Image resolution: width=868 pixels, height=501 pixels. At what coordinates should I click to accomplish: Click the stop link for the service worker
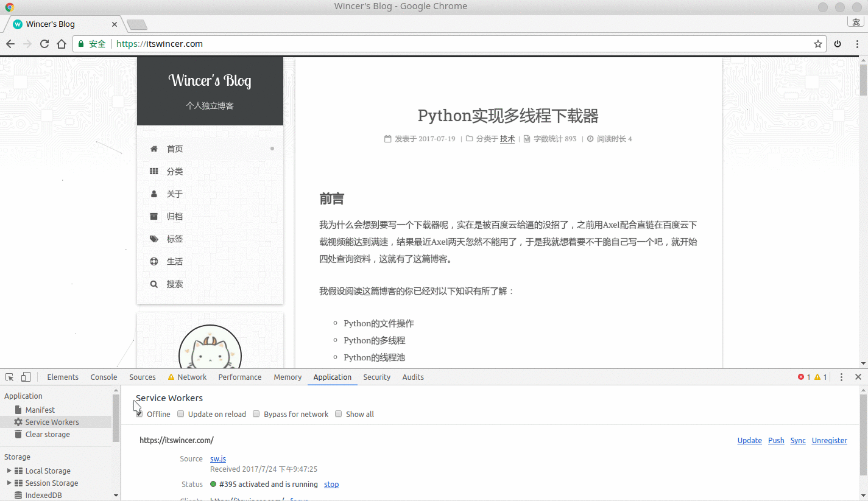tap(331, 485)
